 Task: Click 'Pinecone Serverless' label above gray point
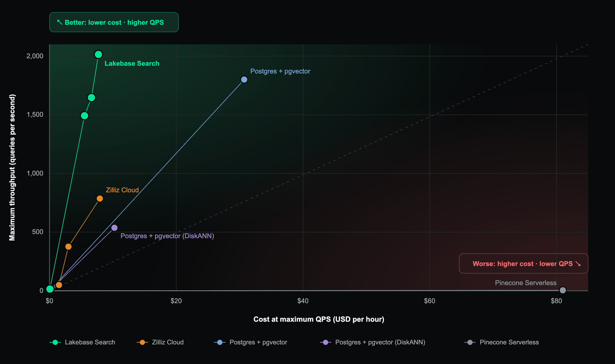point(525,283)
